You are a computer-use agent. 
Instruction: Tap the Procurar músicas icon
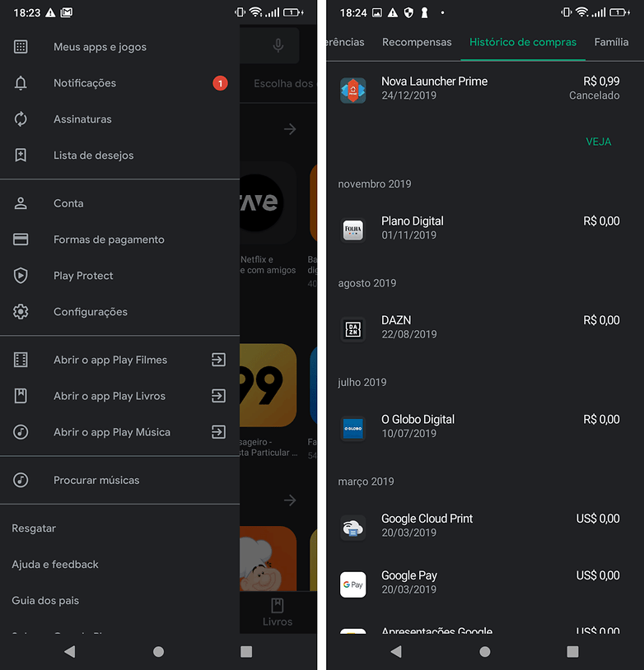click(21, 481)
